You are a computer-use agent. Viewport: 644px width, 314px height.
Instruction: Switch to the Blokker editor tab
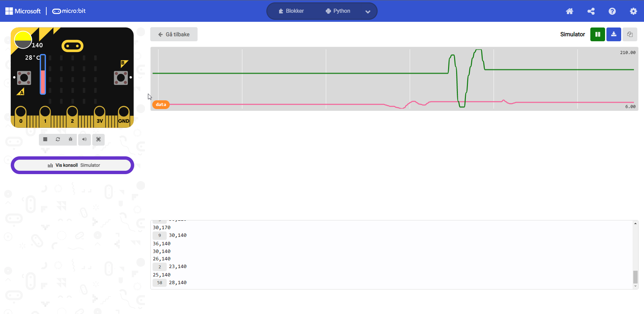coord(291,11)
